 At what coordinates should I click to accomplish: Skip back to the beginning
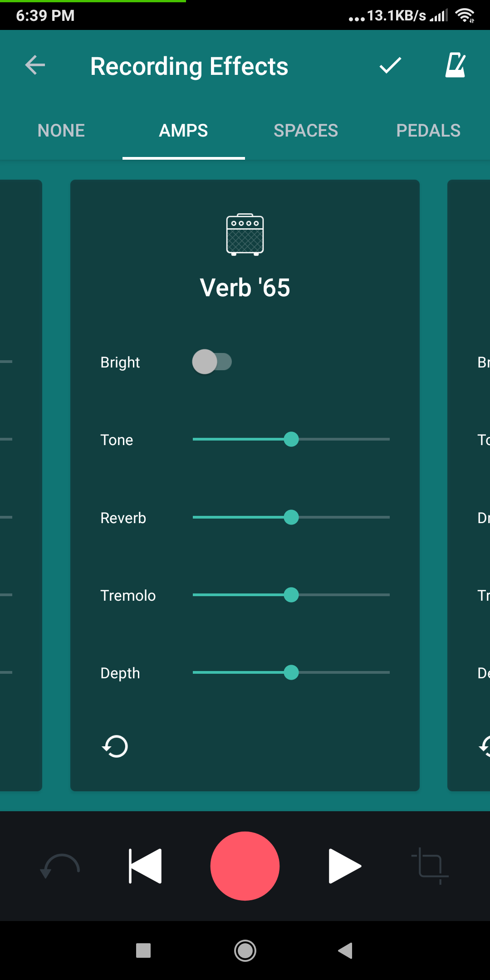[x=145, y=866]
